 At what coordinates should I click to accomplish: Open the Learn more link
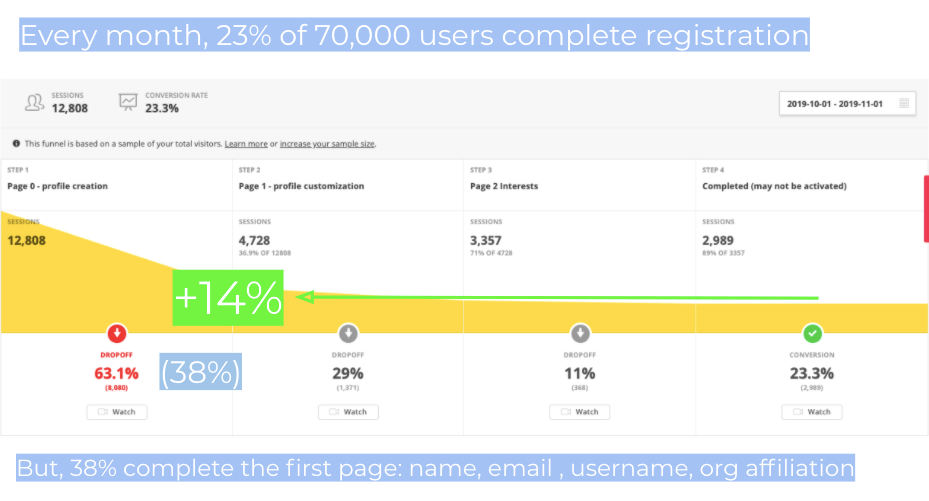pyautogui.click(x=245, y=144)
